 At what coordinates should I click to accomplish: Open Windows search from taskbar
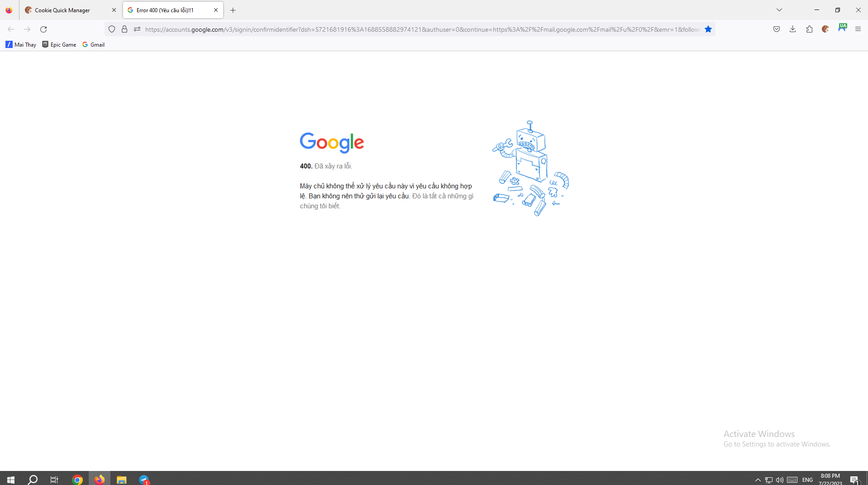point(33,480)
